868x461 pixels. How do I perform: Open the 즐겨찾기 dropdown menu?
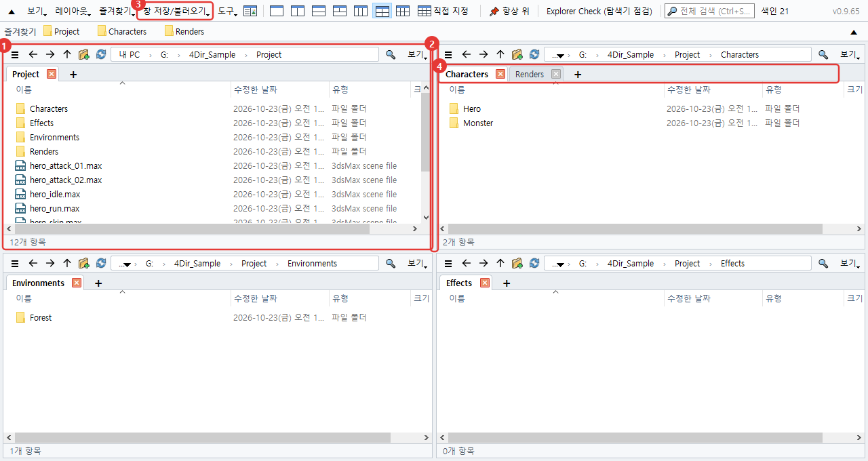(115, 11)
